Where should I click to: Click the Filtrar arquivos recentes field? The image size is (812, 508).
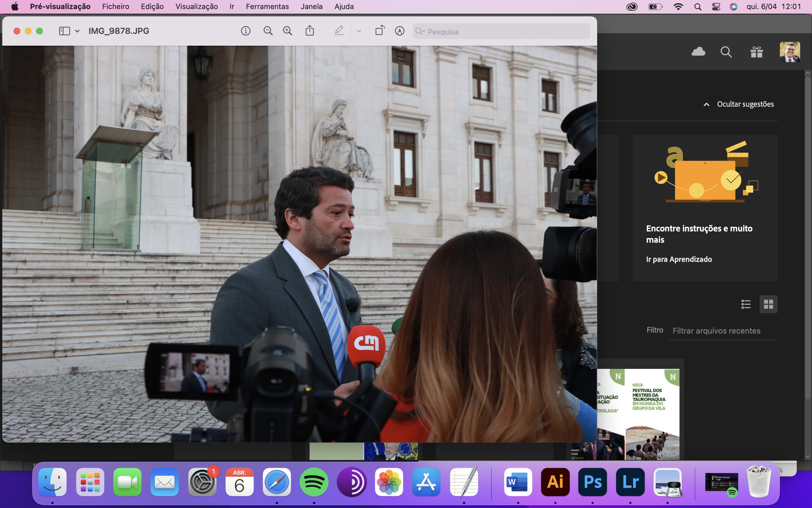(723, 331)
